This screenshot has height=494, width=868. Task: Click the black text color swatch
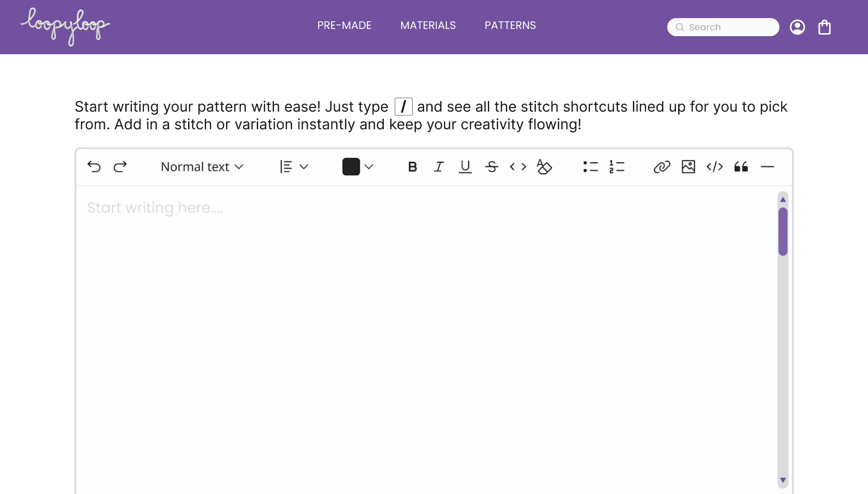(x=351, y=167)
